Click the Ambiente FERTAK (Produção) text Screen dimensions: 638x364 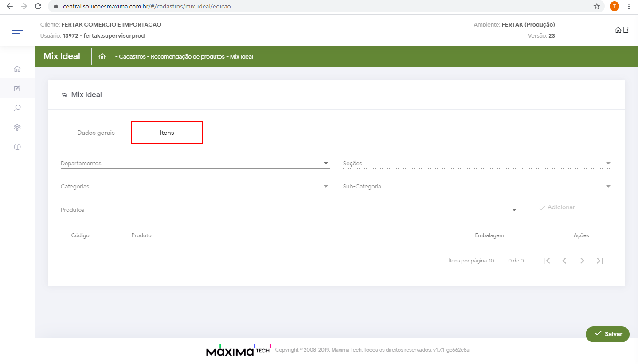click(x=514, y=25)
